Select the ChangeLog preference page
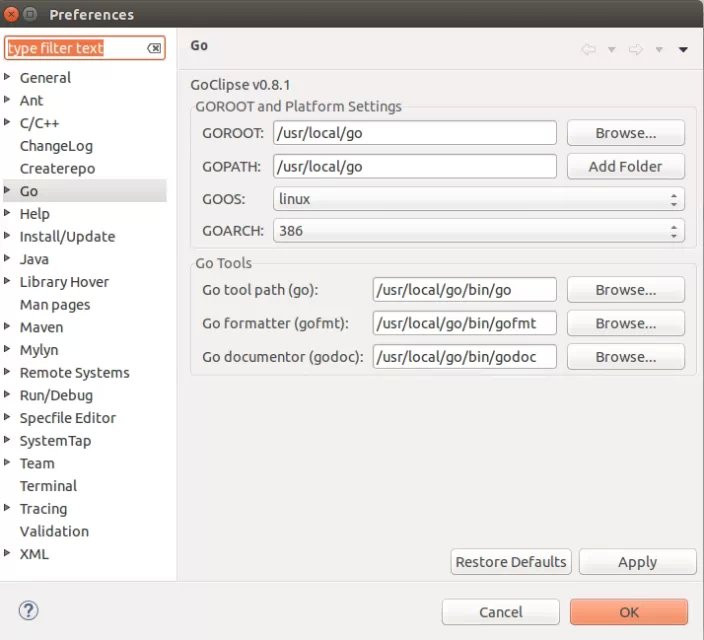The width and height of the screenshot is (704, 640). 57,146
